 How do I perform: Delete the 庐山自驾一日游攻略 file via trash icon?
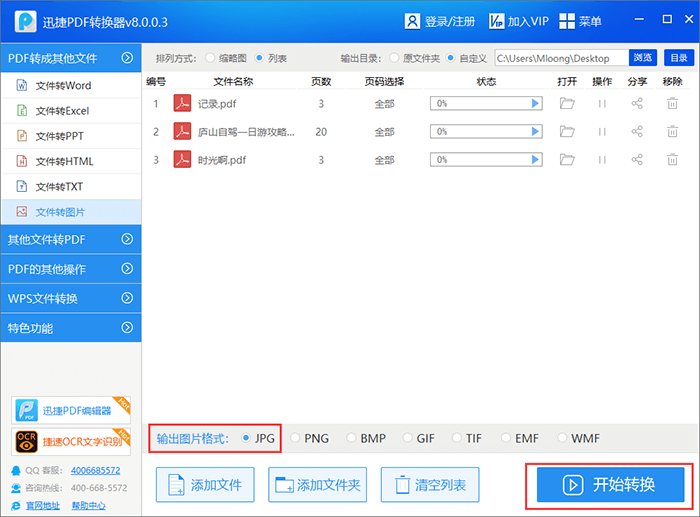(672, 132)
